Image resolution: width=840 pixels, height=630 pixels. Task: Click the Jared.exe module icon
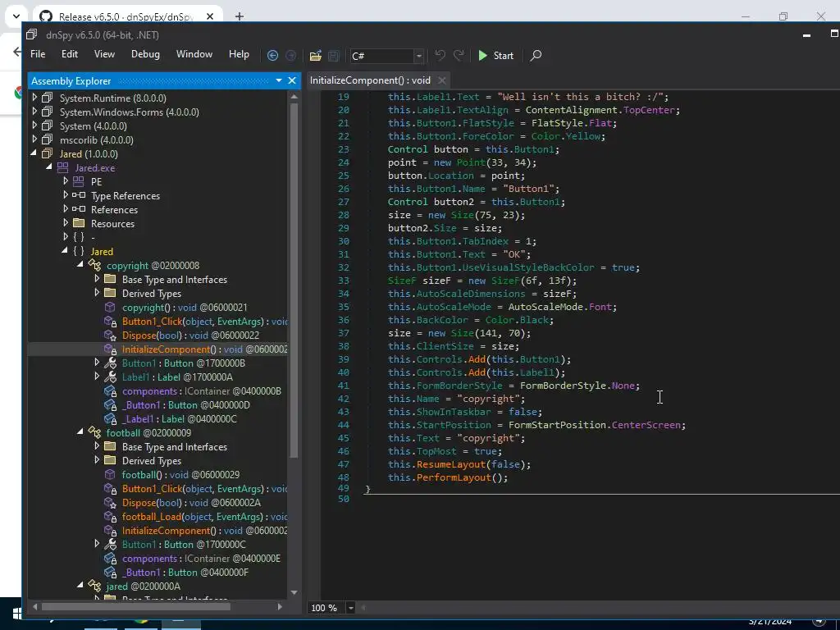62,167
